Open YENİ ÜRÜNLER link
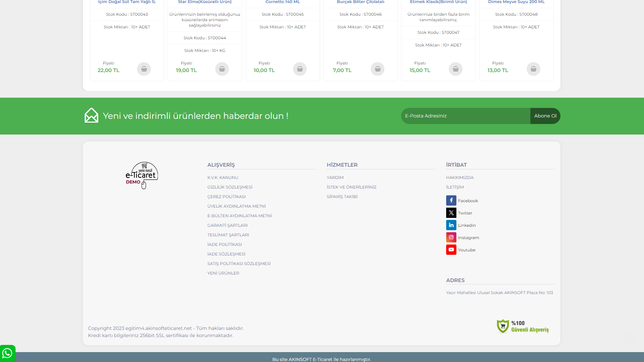Screen dimensions: 644x362 223,273
